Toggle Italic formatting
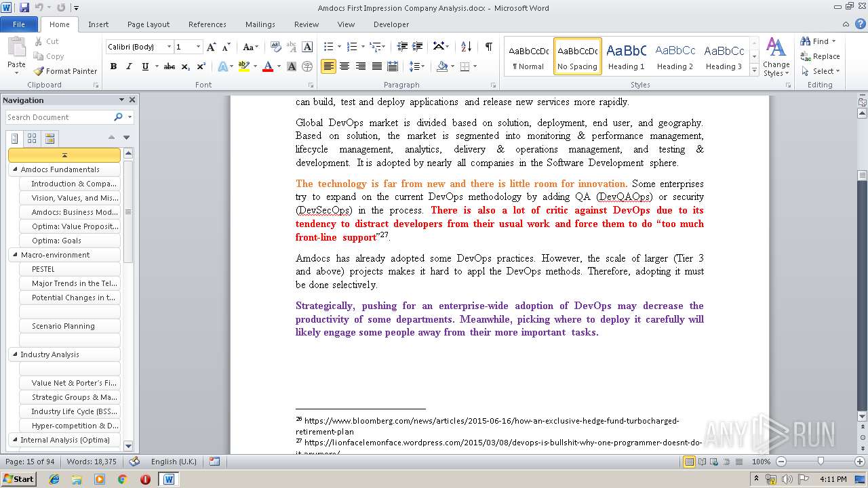 [x=129, y=66]
